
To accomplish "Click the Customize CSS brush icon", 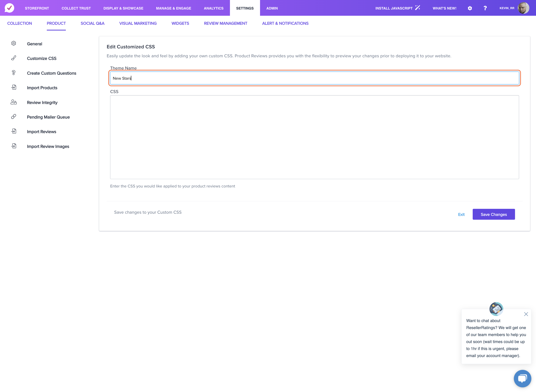I will (14, 58).
